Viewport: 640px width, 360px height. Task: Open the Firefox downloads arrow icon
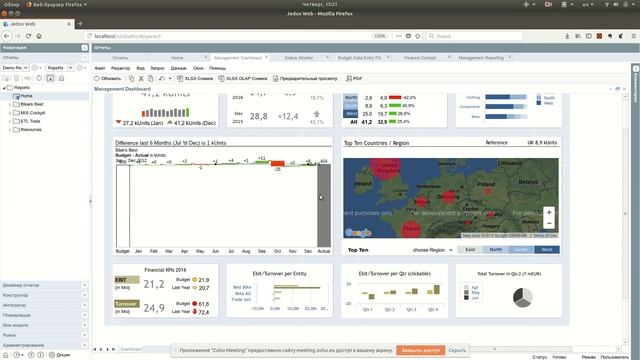567,36
